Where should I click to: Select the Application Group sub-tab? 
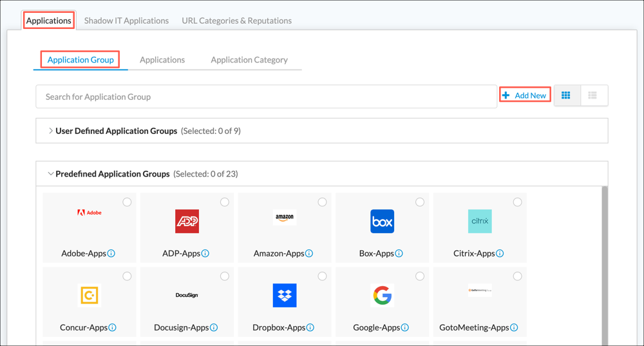coord(80,59)
